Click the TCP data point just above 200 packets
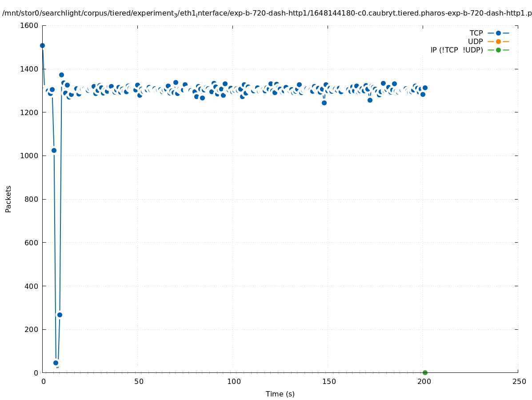Image resolution: width=532 pixels, height=400 pixels. 60,315
